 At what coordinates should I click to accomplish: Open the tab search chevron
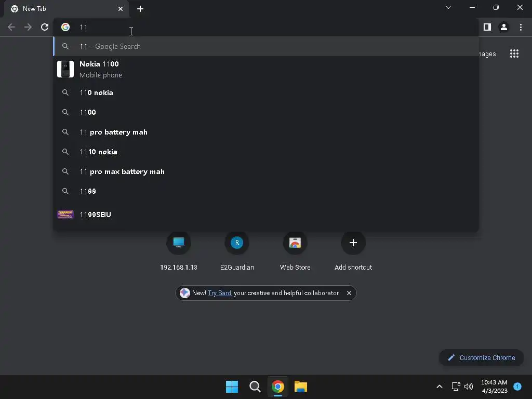[x=448, y=7]
